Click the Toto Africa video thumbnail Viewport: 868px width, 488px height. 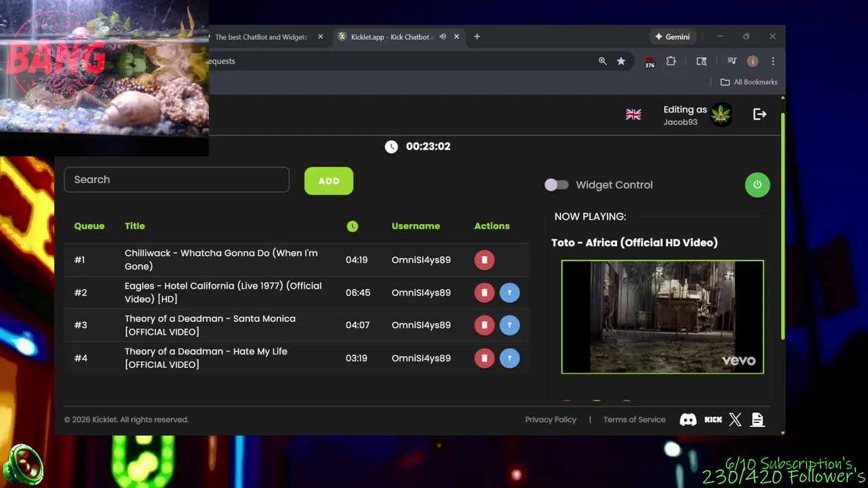(663, 317)
